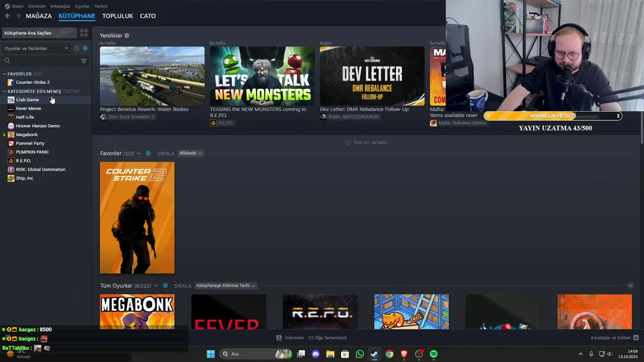Collapse Tüm Oyunlar shelf chevron
Viewport: 644px width, 362px height.
pyautogui.click(x=156, y=286)
